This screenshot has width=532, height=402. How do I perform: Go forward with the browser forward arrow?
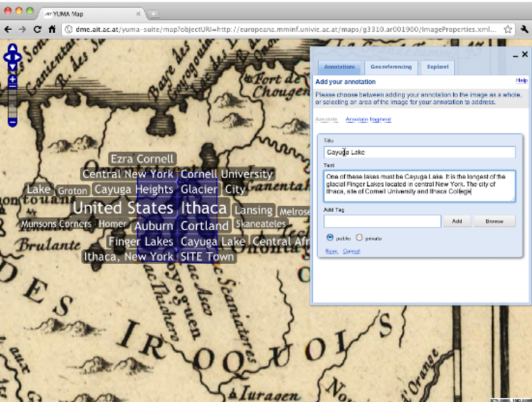(x=22, y=29)
